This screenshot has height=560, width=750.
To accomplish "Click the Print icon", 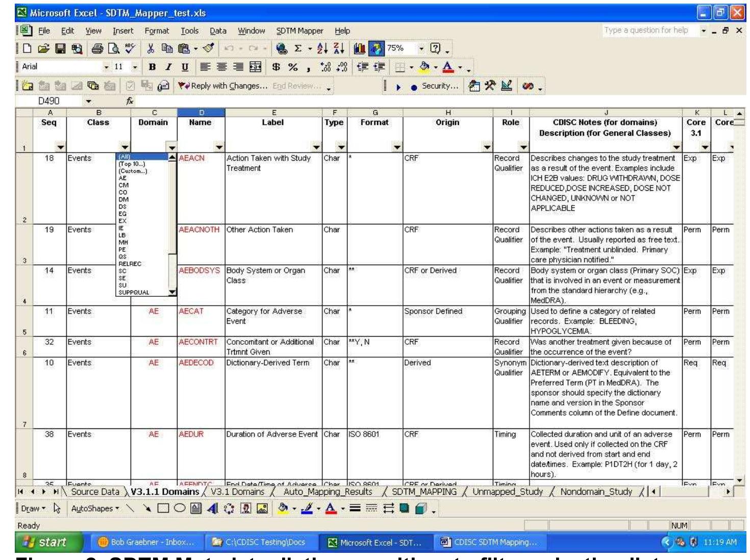I will 97,49.
